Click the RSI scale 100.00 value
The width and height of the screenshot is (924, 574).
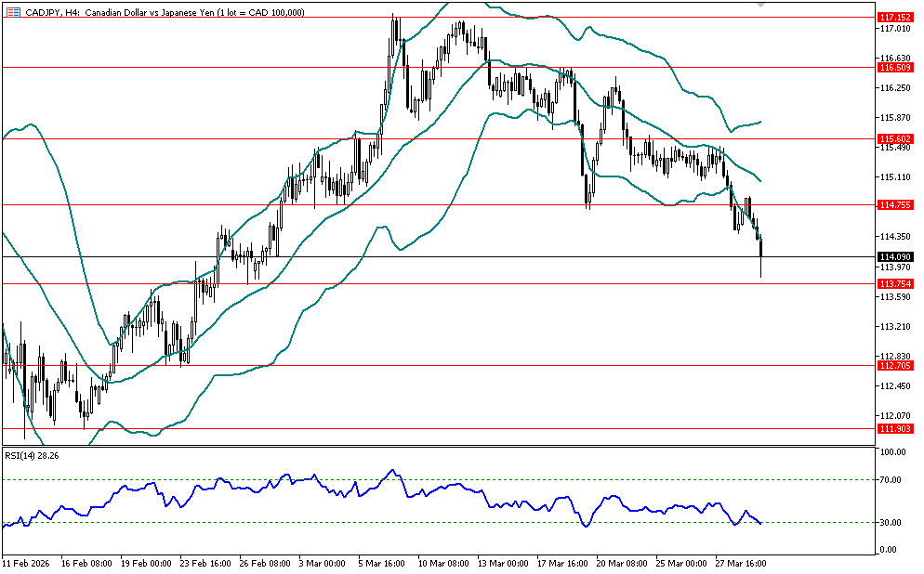pos(894,452)
